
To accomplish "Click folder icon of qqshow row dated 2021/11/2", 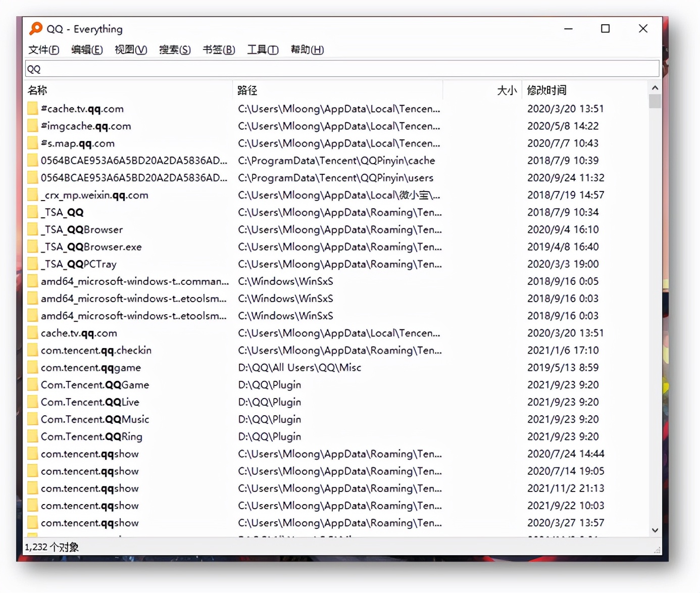I will coord(32,488).
